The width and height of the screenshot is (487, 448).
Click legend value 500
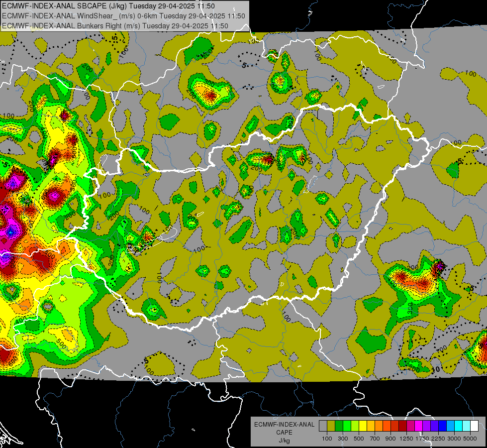[x=359, y=439]
